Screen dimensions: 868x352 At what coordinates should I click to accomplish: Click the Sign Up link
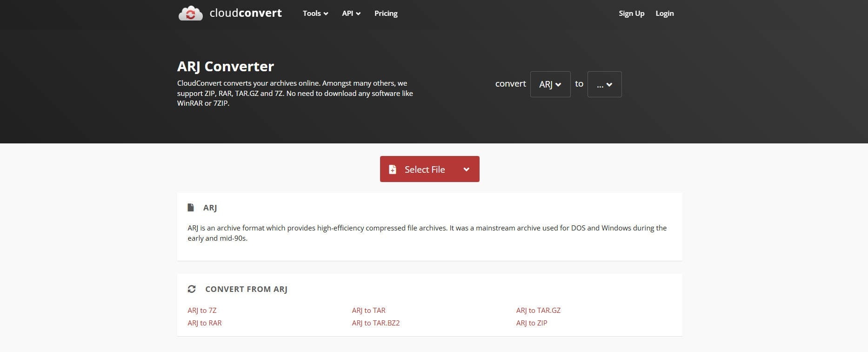(x=631, y=14)
